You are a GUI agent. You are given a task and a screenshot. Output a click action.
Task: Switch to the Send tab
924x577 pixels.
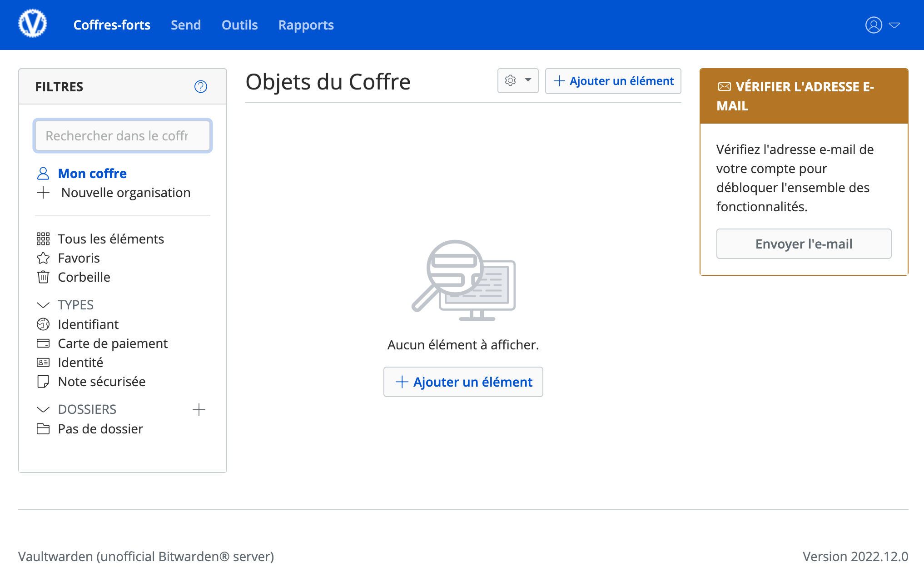point(186,25)
